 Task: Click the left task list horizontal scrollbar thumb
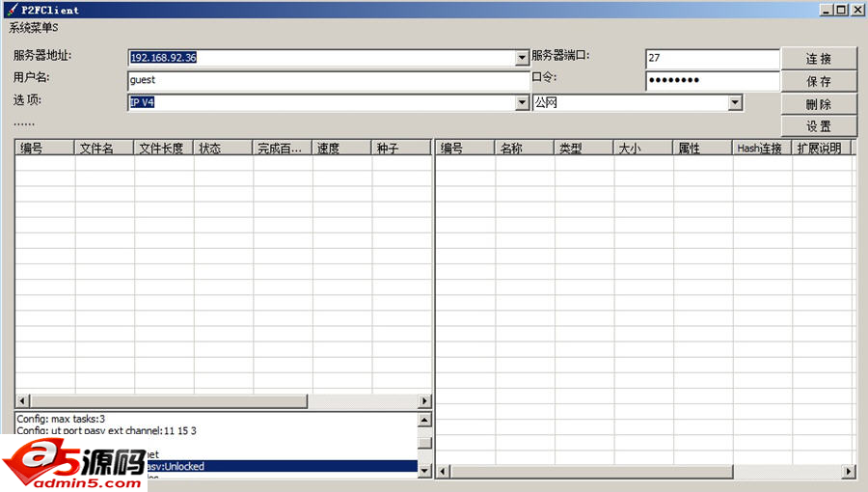(168, 400)
